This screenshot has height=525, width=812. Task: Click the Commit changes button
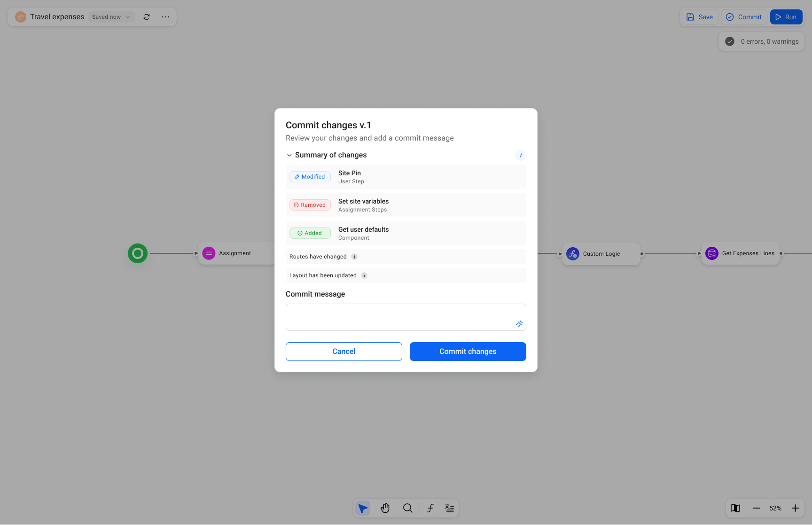pos(468,351)
